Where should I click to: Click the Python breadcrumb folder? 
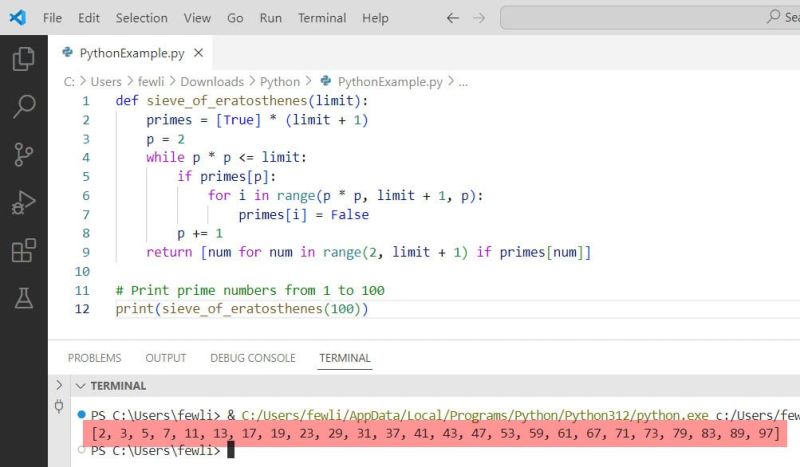[280, 82]
